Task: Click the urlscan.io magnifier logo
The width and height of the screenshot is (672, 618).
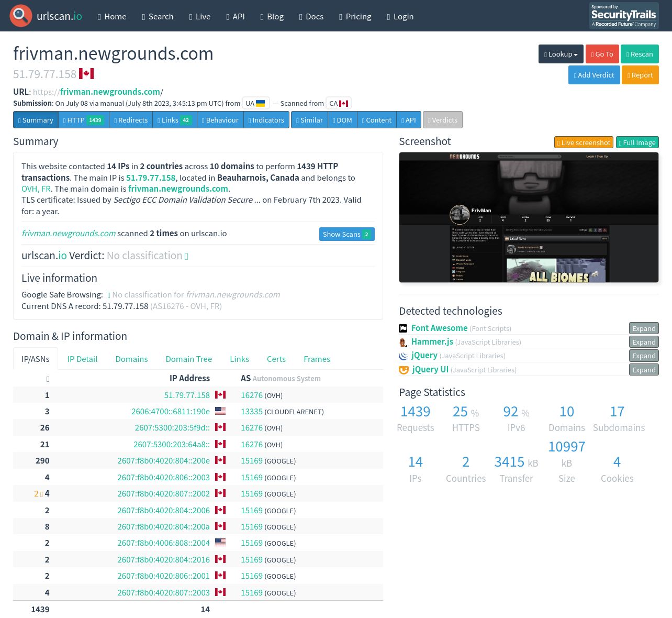Action: coord(21,16)
